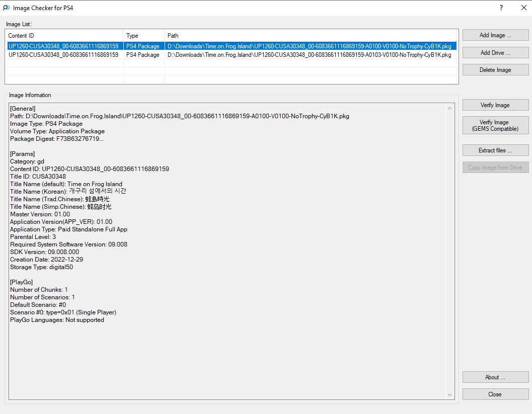Click the Title ID: CUSA30348 line
The height and width of the screenshot is (414, 532).
pyautogui.click(x=38, y=176)
